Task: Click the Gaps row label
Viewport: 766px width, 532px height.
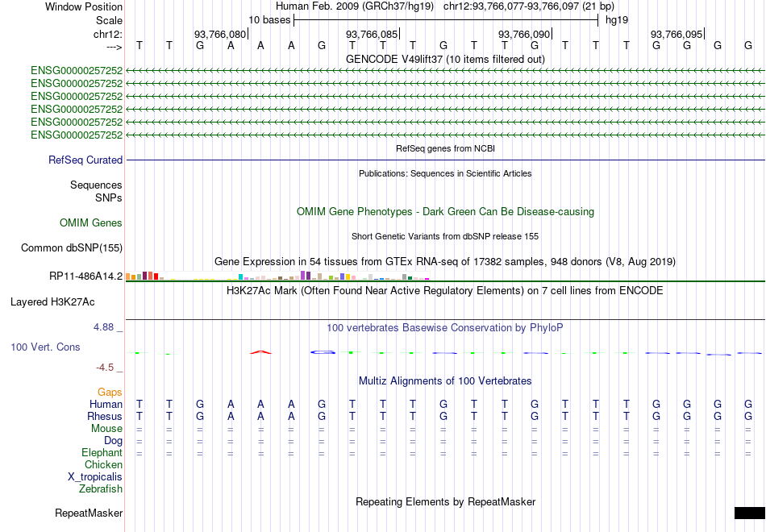Action: pyautogui.click(x=110, y=393)
